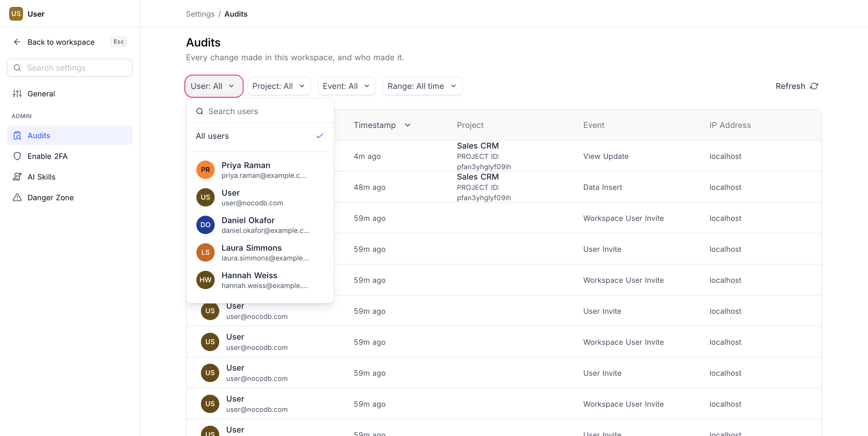Click Laura Simmons' LS avatar
868x436 pixels.
coord(206,252)
